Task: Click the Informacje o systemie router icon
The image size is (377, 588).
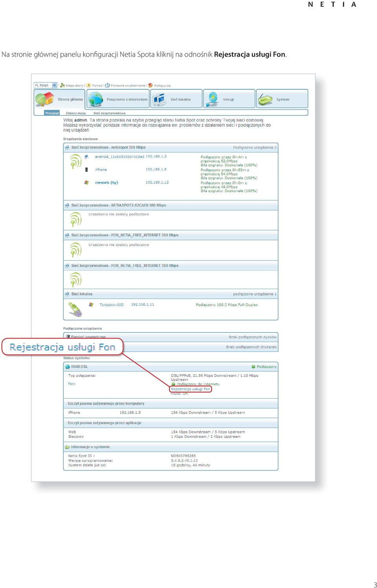Action: click(67, 447)
